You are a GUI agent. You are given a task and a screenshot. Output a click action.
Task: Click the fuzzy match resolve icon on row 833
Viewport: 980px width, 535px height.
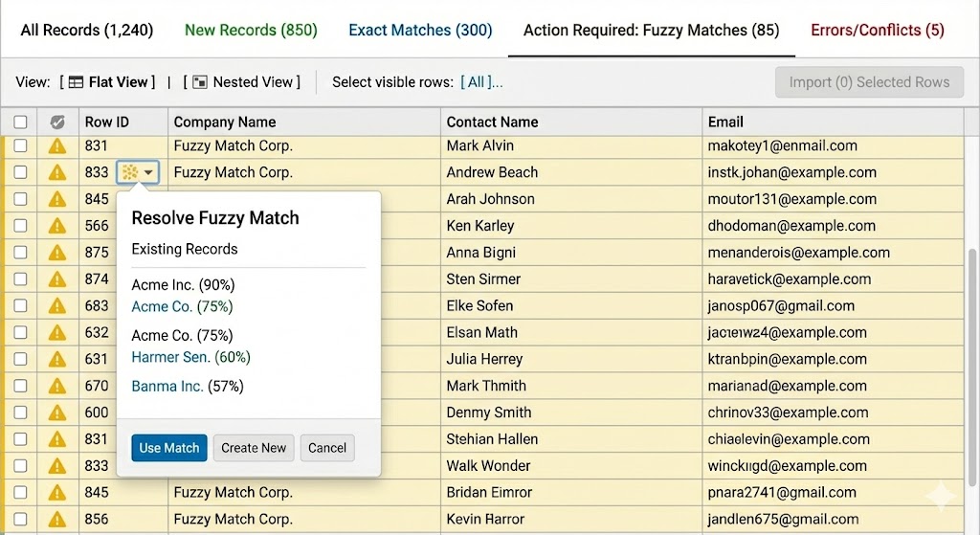130,172
